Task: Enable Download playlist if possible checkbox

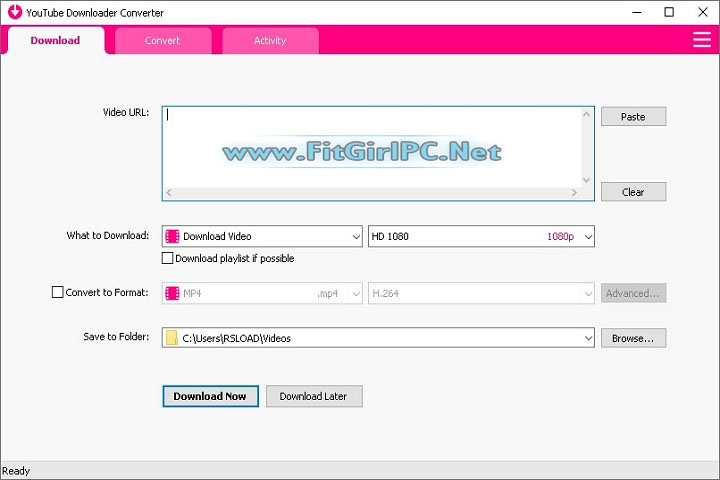Action: point(168,258)
